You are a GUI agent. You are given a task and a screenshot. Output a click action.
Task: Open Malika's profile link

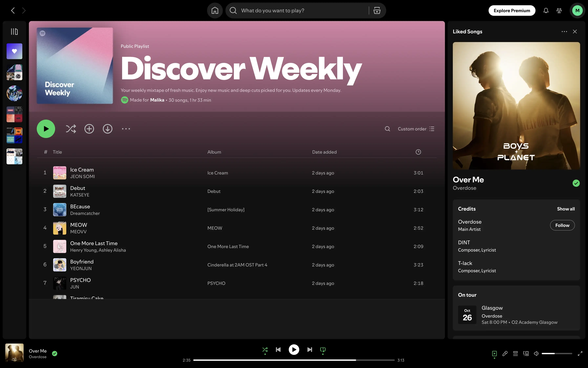(157, 100)
